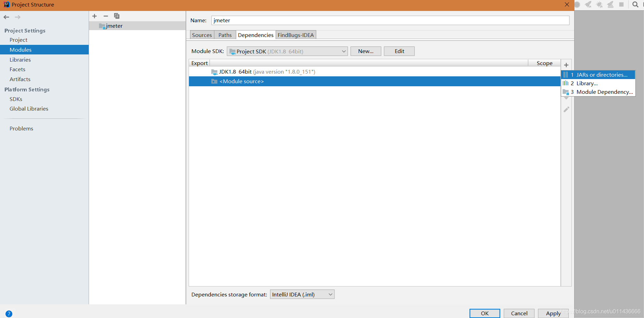Choose Module Dependency... from add menu
The height and width of the screenshot is (318, 644).
tap(598, 92)
